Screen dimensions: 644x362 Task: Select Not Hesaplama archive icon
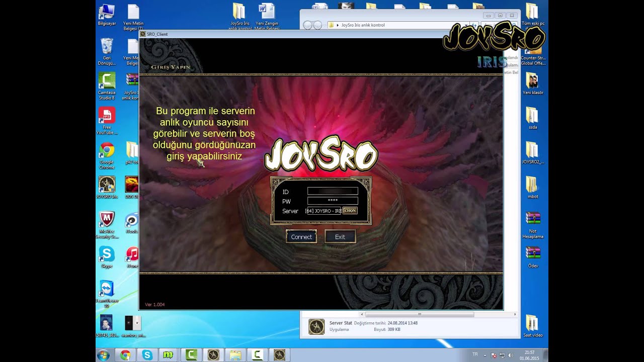pos(532,225)
